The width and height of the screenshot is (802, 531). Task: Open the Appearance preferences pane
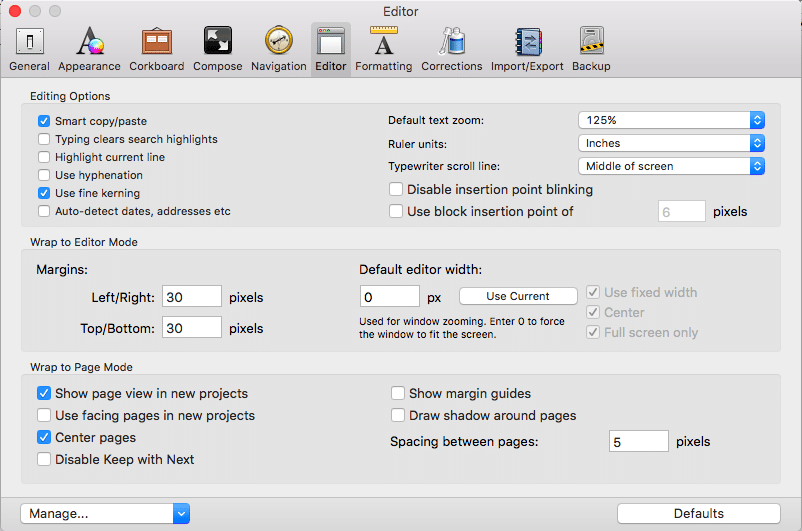[x=90, y=49]
